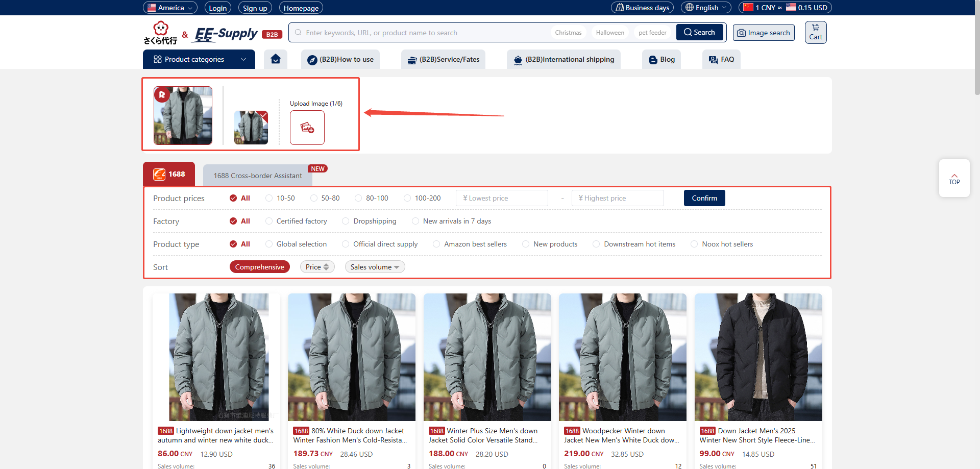This screenshot has height=469, width=980.
Task: Sort results by Price
Action: click(317, 267)
